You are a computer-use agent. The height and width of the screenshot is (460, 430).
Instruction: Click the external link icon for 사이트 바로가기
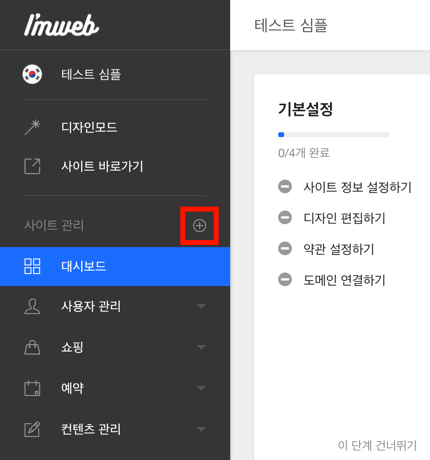click(32, 166)
